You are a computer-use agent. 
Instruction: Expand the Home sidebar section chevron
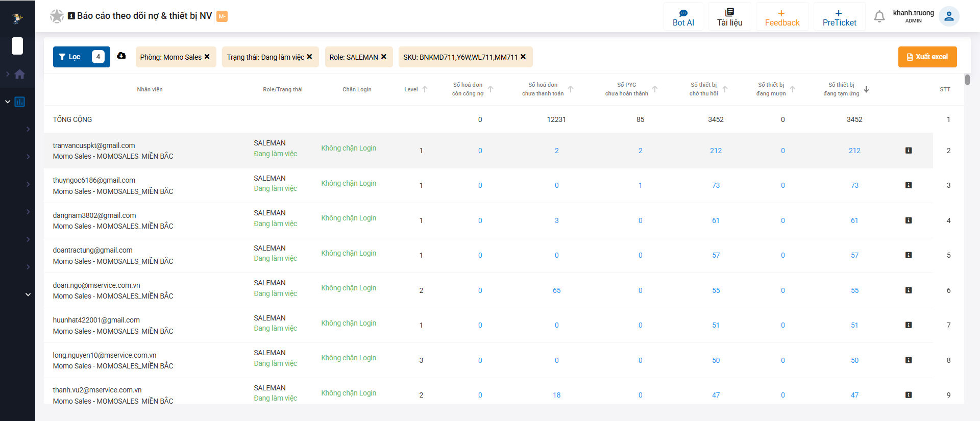coord(8,75)
